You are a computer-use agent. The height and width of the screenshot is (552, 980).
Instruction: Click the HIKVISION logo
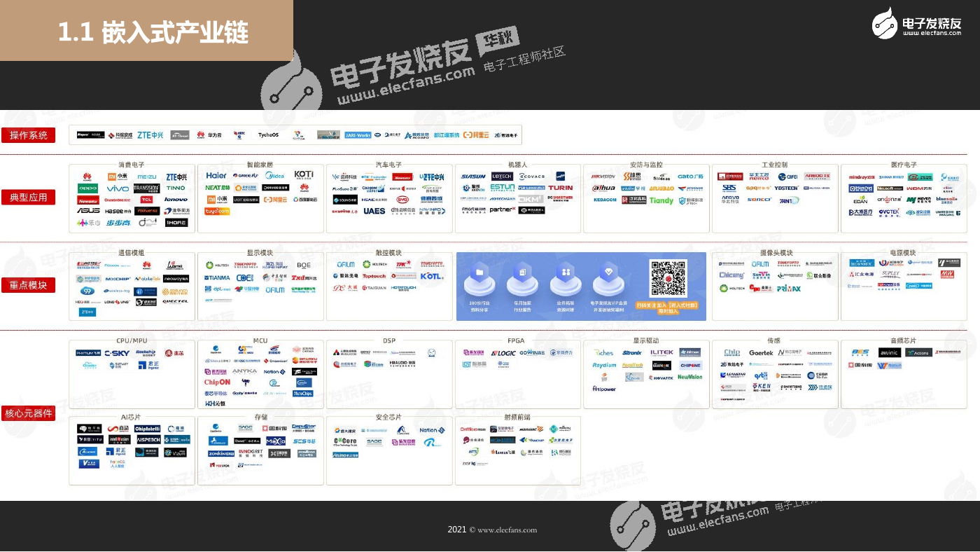click(x=603, y=177)
